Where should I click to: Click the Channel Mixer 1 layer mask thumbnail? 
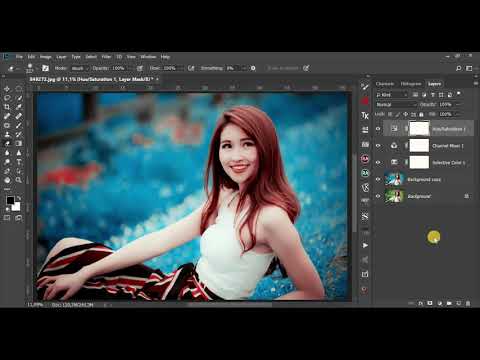pos(419,146)
